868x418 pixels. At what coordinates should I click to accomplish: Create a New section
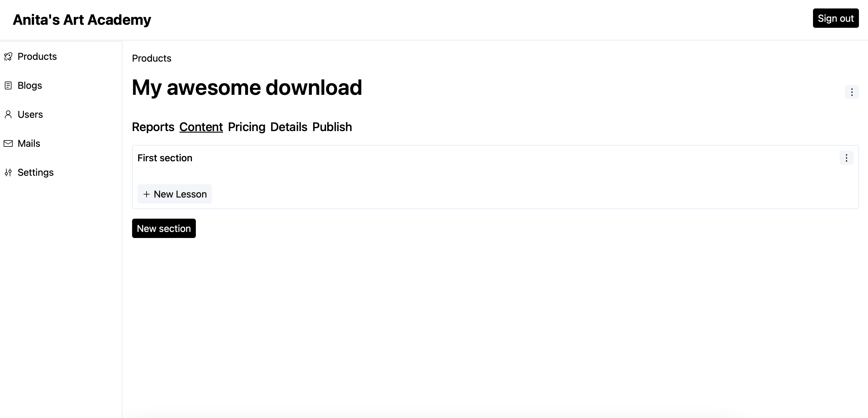point(164,228)
